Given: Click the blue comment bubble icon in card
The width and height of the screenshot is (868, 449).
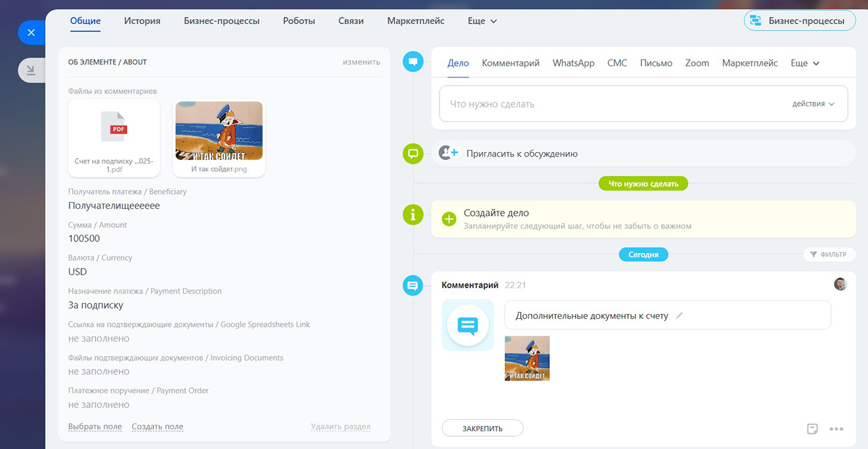Looking at the screenshot, I should tap(467, 326).
